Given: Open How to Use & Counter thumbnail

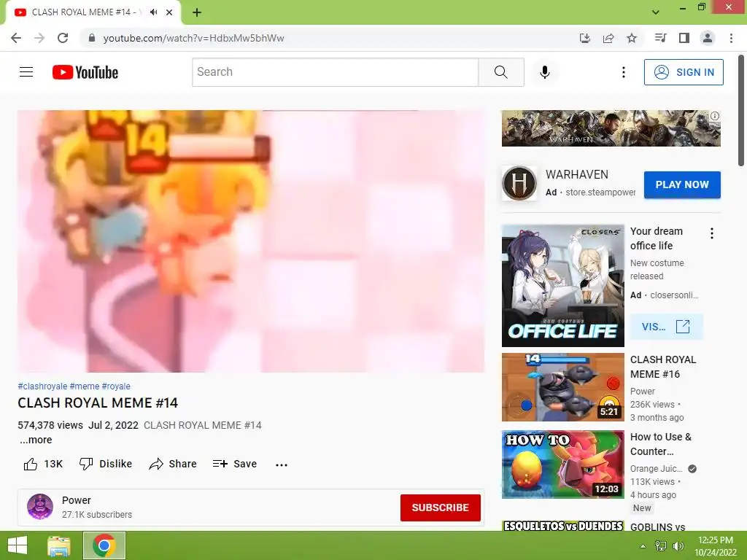Looking at the screenshot, I should click(x=562, y=464).
